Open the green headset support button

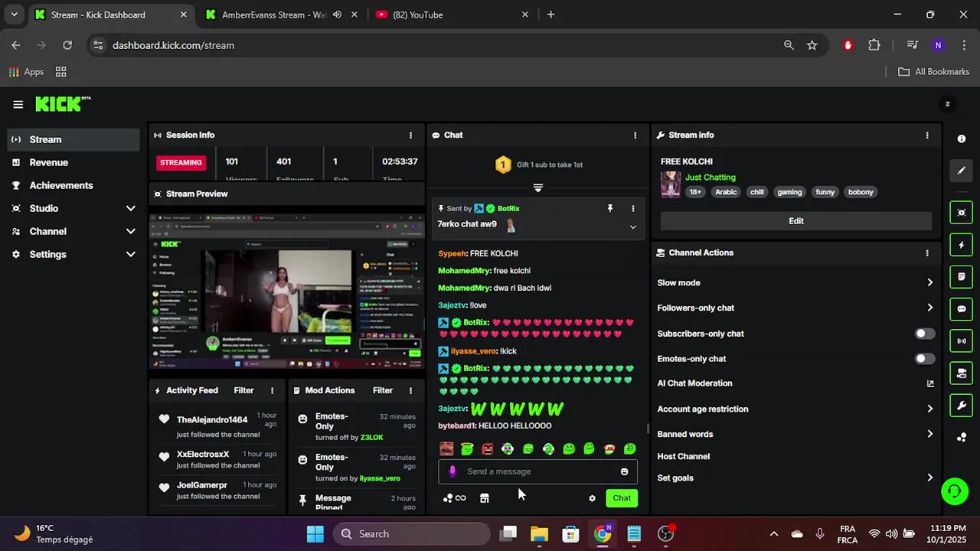point(955,491)
